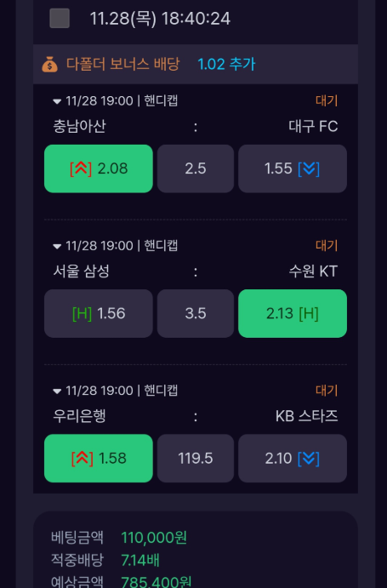Click the 다폴더 보너스 배당 label
Screen dimensions: 387x588
(x=123, y=64)
